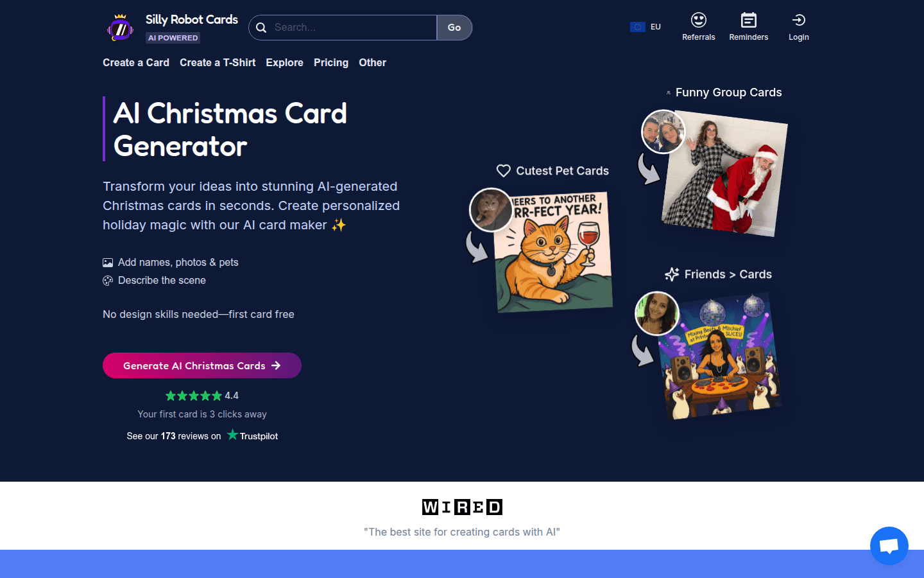Open the Create a Card menu item
This screenshot has width=924, height=578.
click(136, 62)
